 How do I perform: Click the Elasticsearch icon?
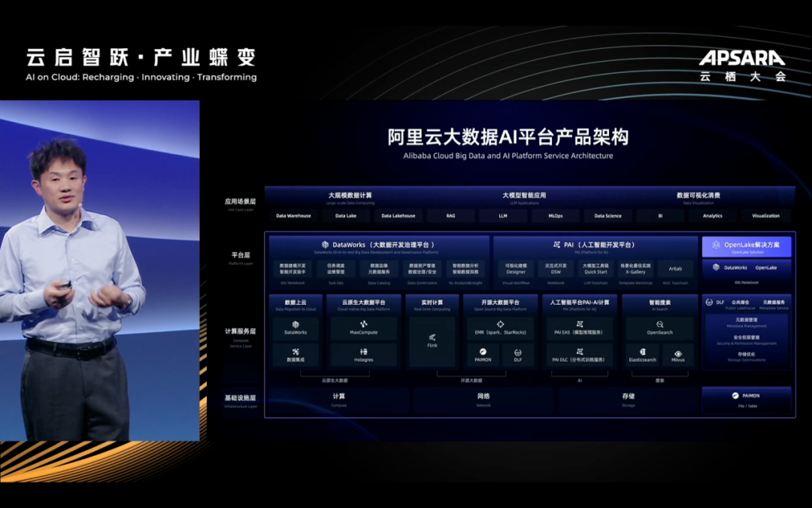[643, 352]
